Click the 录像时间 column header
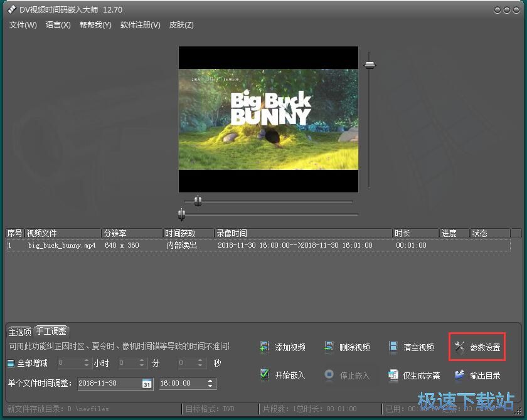Screen dimensions: 527x420 click(304, 233)
